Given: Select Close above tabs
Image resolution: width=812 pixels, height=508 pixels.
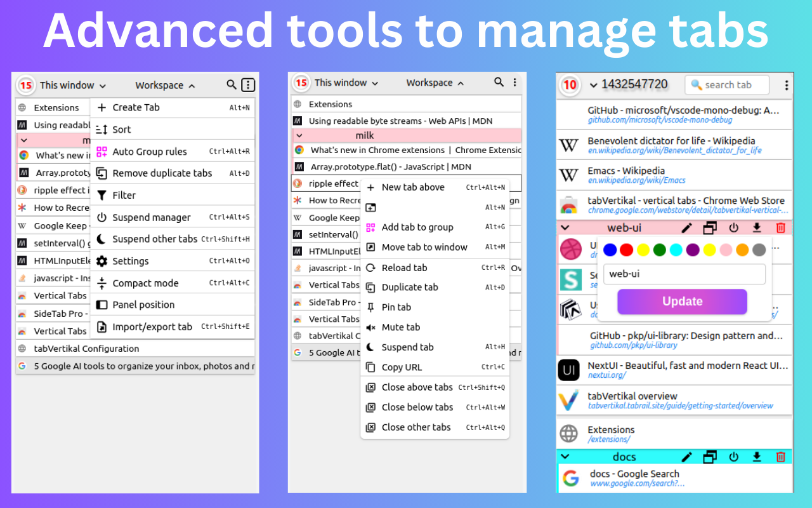Looking at the screenshot, I should click(x=435, y=387).
